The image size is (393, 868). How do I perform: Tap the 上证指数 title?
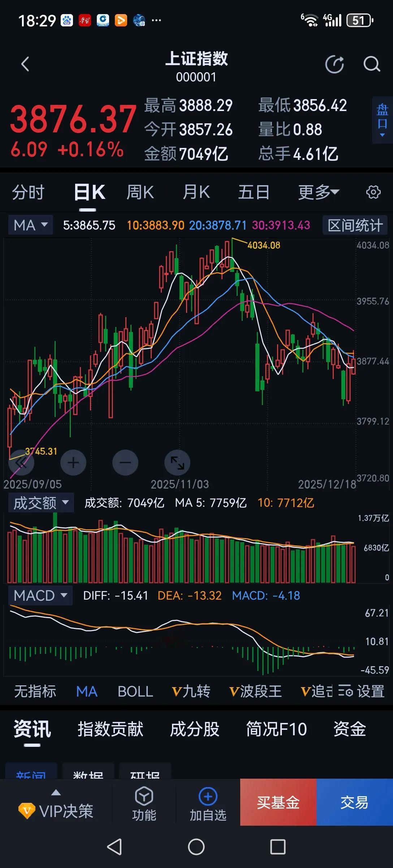click(x=196, y=59)
